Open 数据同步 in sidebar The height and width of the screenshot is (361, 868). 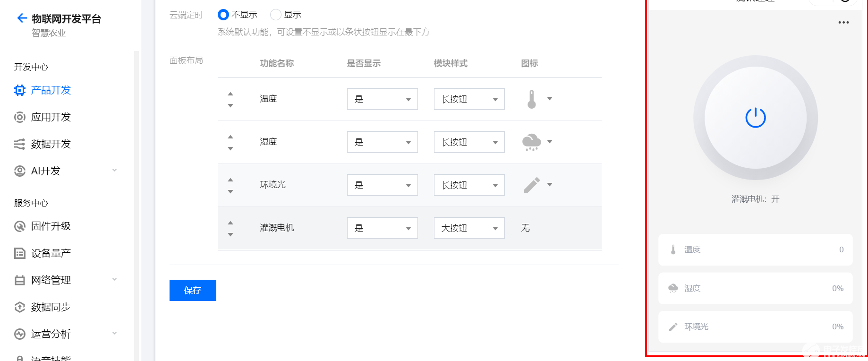pos(51,307)
